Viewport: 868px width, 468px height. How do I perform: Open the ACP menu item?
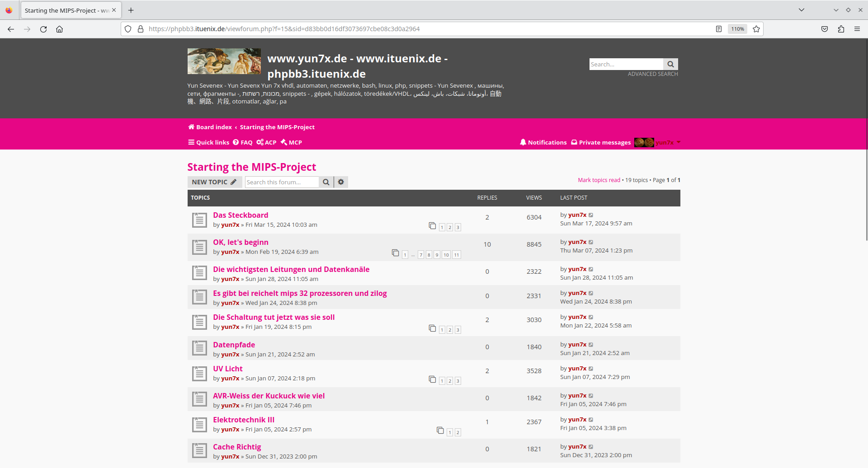pyautogui.click(x=266, y=142)
